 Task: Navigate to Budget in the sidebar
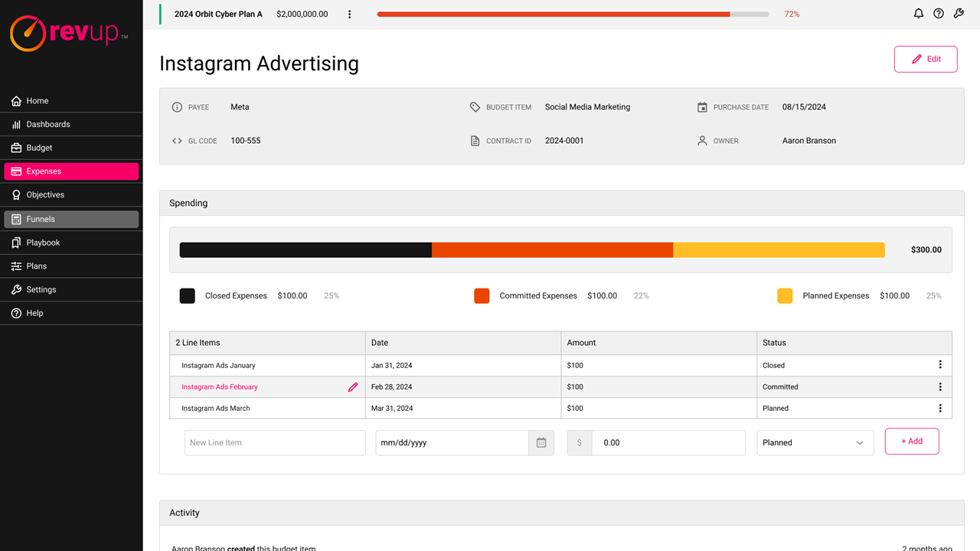tap(39, 148)
